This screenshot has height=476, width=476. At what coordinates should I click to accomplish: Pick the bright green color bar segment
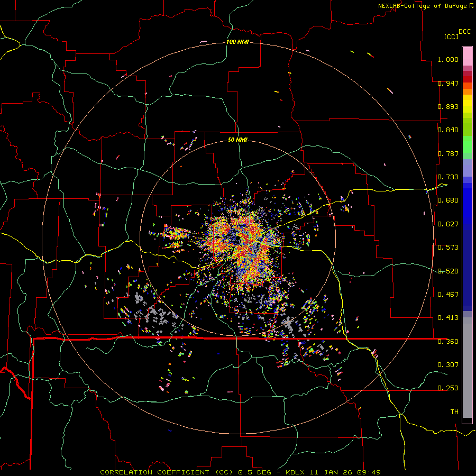tap(467, 144)
